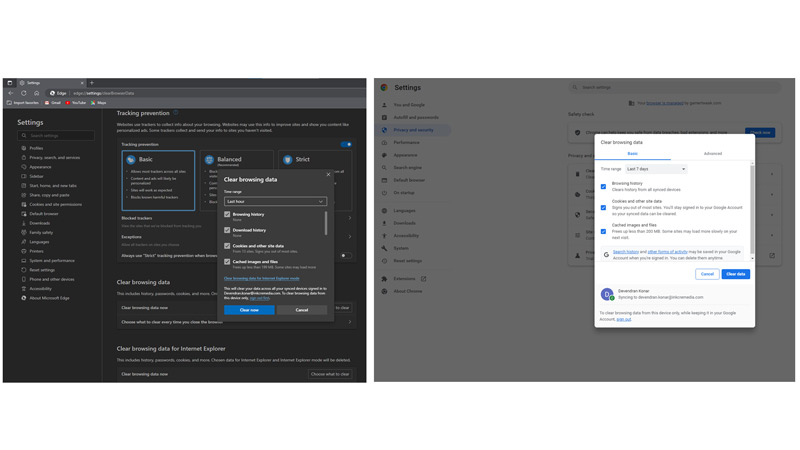
Task: Click the other forms of activity link in Chrome
Action: [667, 252]
